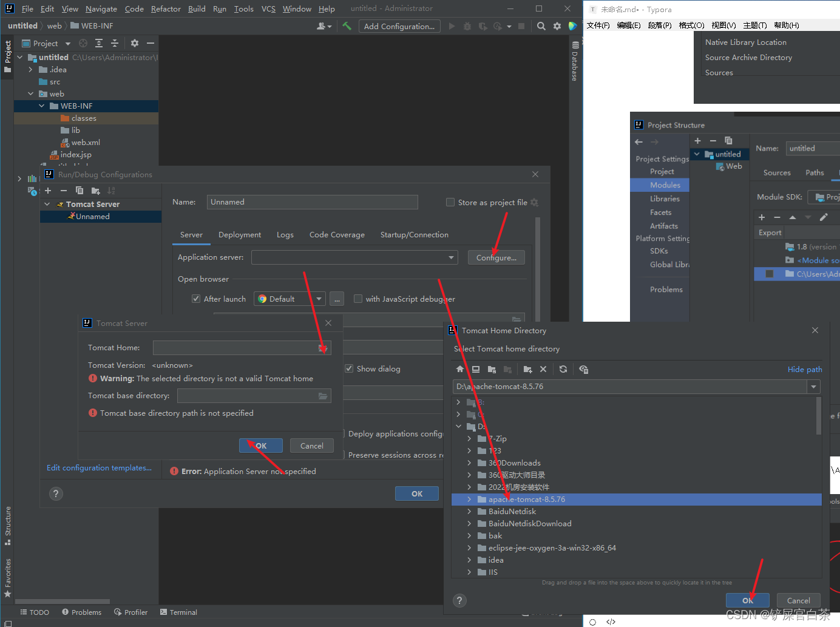
Task: Open IDE settings gear in main toolbar
Action: (557, 26)
